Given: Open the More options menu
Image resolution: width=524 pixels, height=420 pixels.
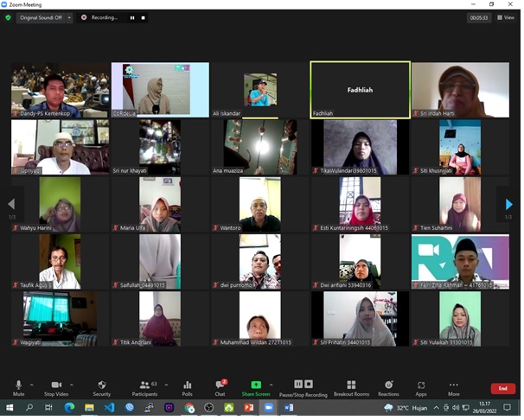Looking at the screenshot, I should (454, 387).
